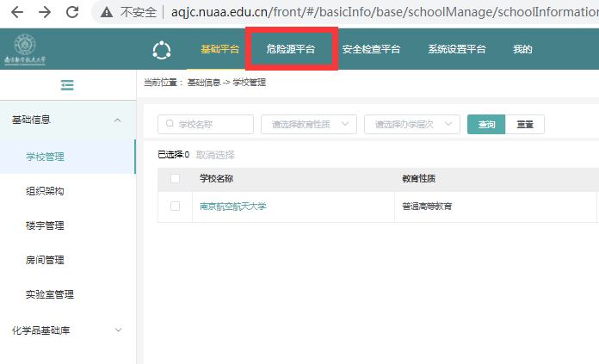Expand the 化学品基础库 sidebar section
Viewport: 599px width, 364px height.
[x=118, y=330]
